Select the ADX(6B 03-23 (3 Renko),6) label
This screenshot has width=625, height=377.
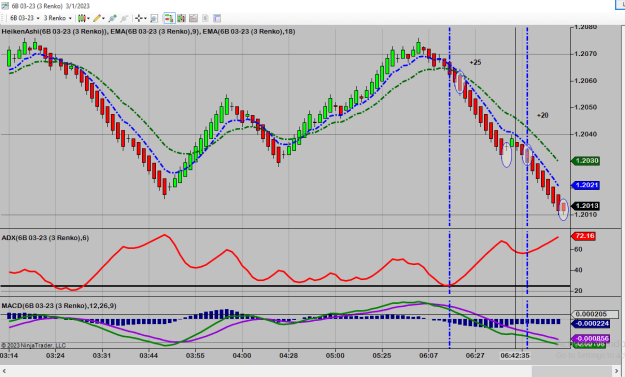[45, 238]
